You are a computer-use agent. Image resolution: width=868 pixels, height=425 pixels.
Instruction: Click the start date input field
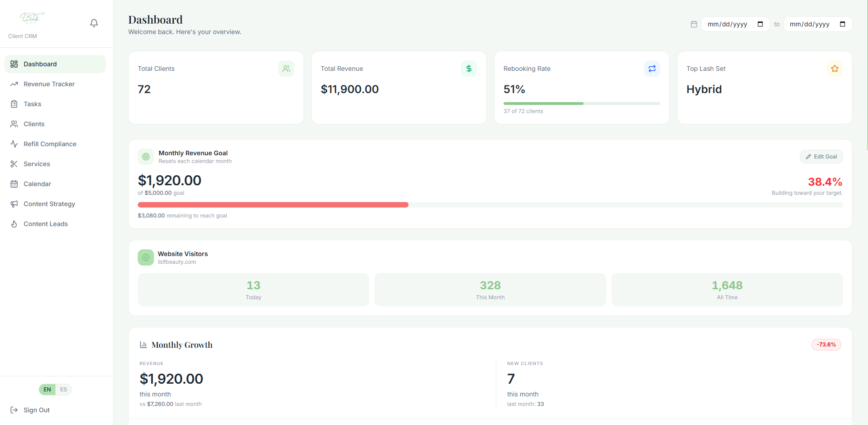tap(728, 24)
